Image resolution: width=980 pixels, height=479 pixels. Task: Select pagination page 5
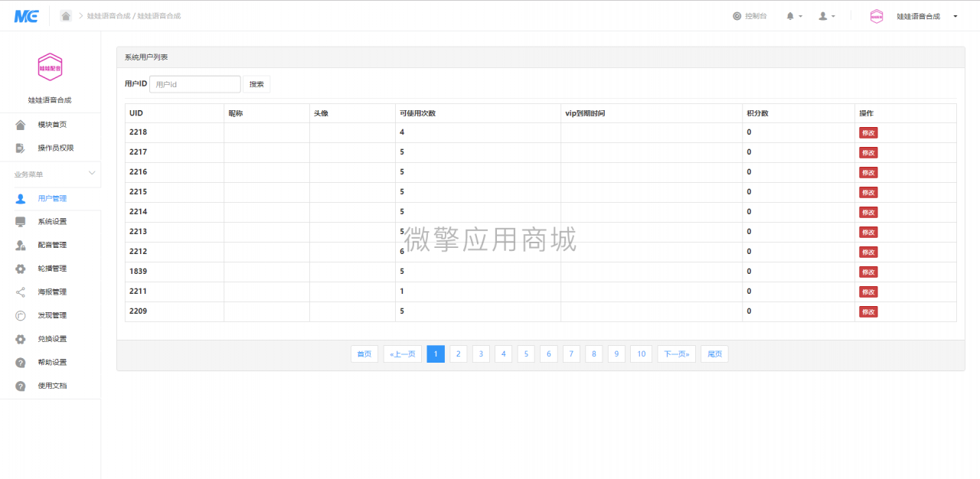coord(526,354)
